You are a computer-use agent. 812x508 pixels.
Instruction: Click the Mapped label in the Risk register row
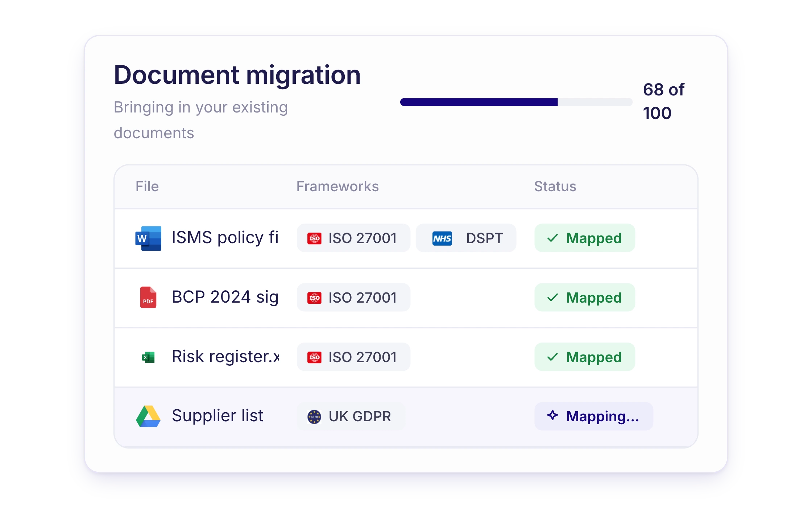(594, 357)
